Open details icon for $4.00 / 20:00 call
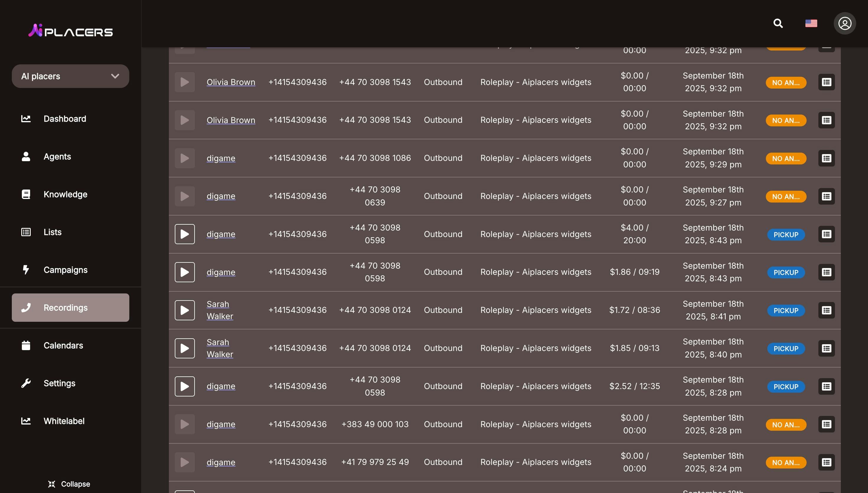This screenshot has height=493, width=868. 826,234
